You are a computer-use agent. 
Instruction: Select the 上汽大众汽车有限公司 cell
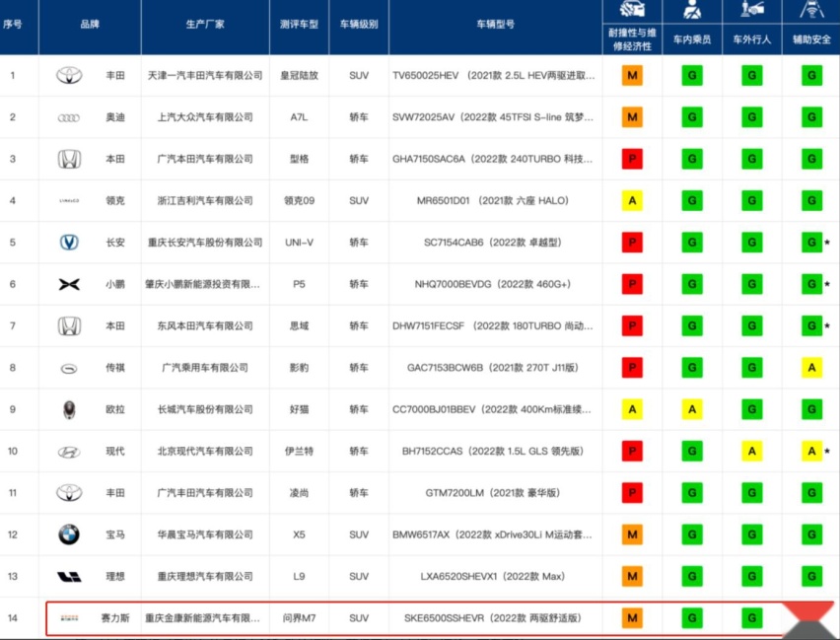205,117
